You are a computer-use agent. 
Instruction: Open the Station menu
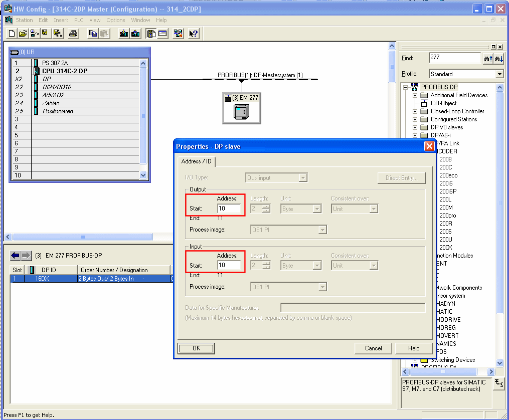point(24,20)
